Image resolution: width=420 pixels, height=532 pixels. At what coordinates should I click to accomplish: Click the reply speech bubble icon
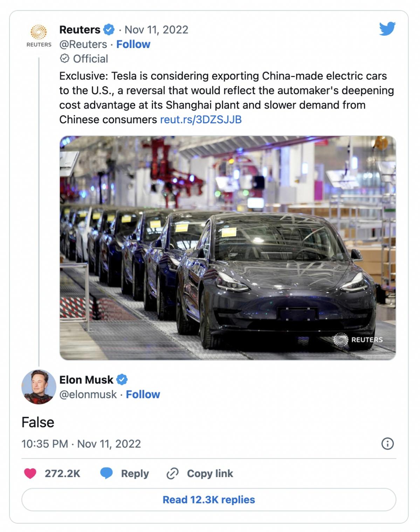coord(106,473)
